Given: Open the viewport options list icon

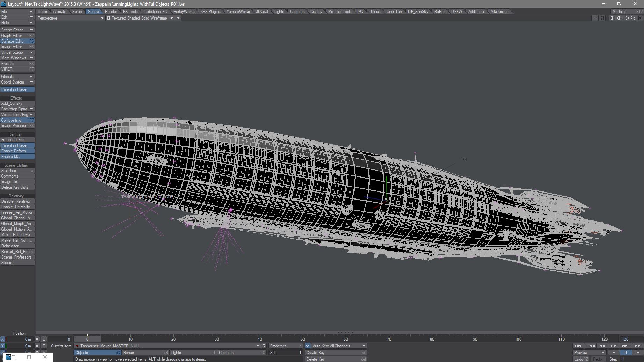Looking at the screenshot, I should tap(595, 18).
